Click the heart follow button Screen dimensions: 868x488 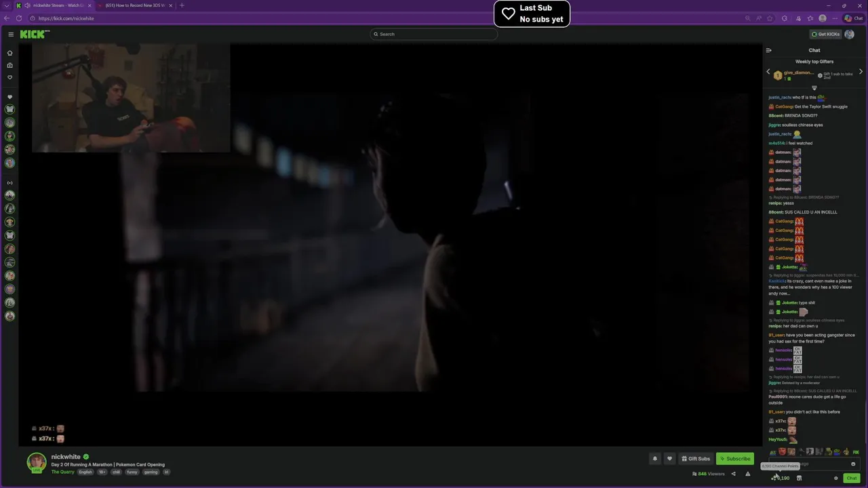(x=669, y=459)
